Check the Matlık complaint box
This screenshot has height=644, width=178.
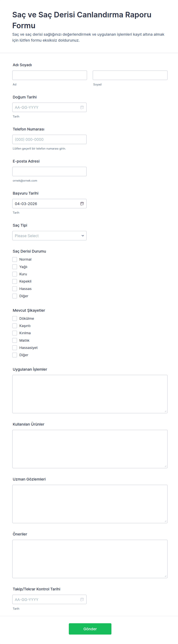click(x=15, y=341)
